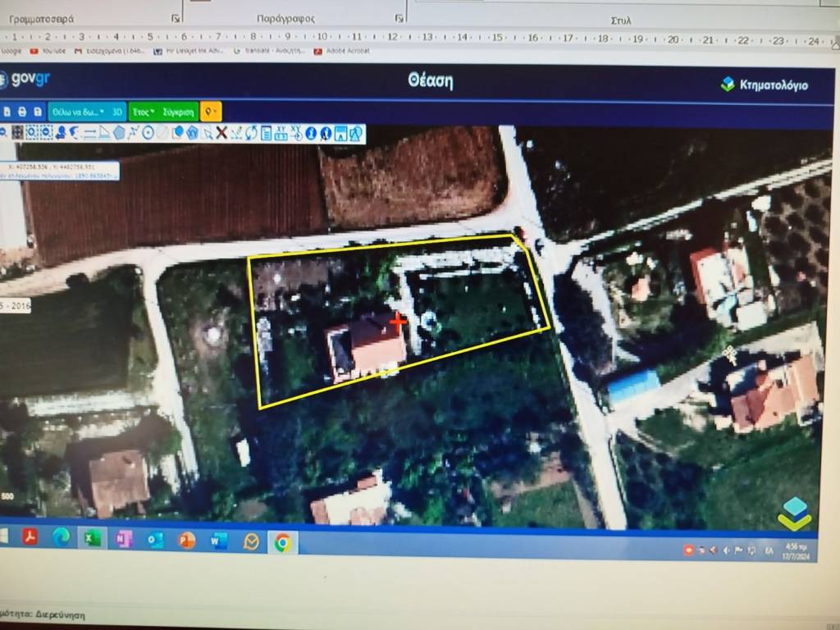Click the Κτηματολόγιο logo link

click(764, 84)
